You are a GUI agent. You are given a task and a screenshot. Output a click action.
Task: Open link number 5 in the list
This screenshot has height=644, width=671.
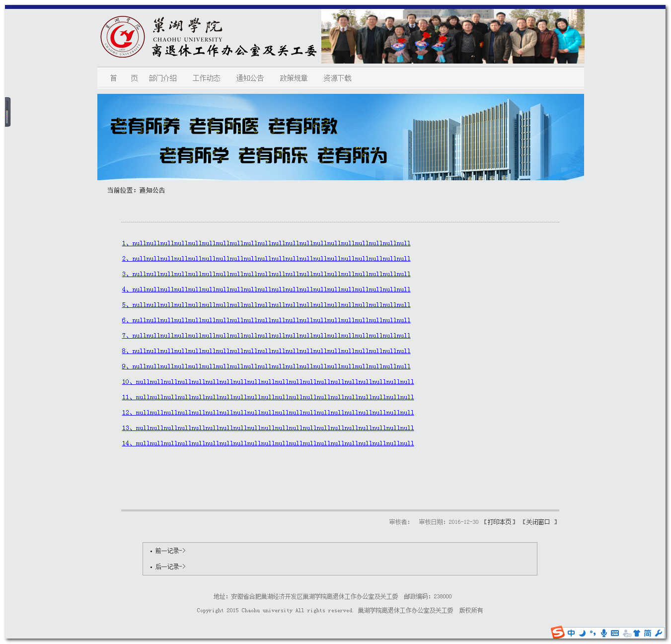pos(266,305)
